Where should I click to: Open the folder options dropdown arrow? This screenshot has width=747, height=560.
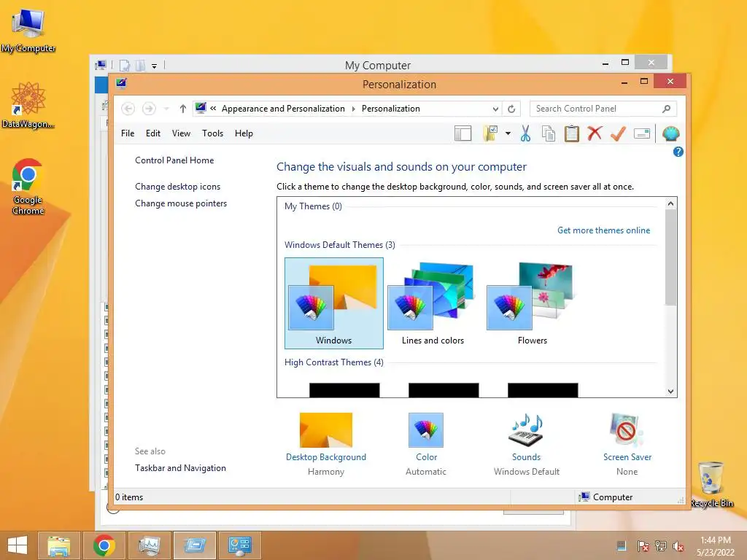(508, 134)
